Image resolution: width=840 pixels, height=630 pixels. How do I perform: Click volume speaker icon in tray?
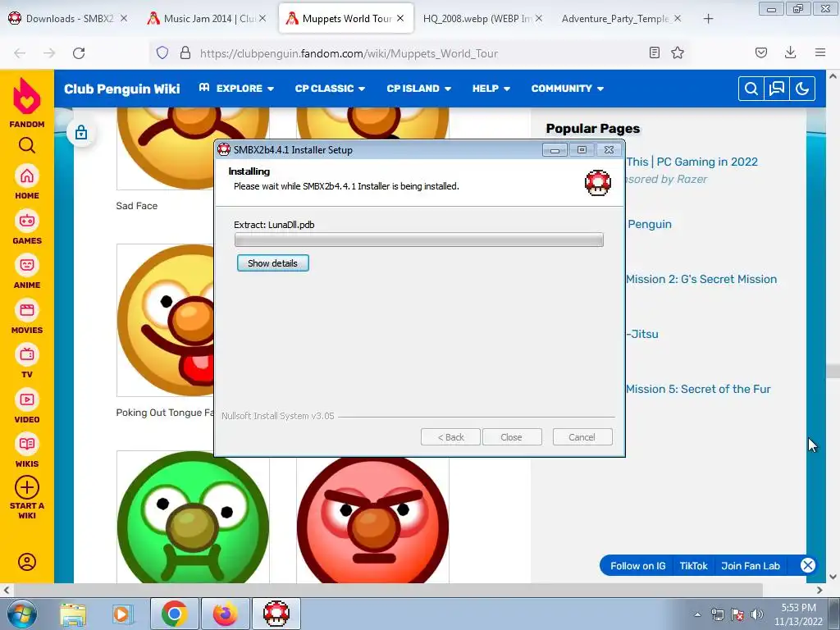click(756, 614)
